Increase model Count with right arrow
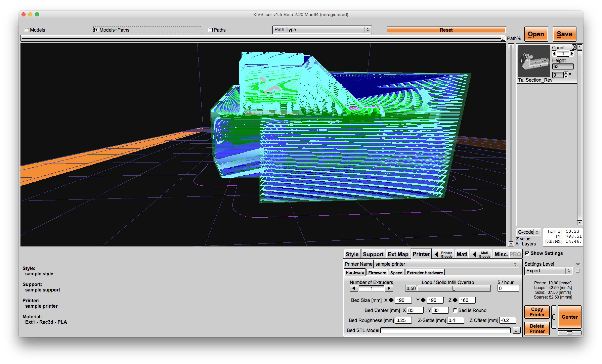The height and width of the screenshot is (364, 602). click(x=572, y=54)
